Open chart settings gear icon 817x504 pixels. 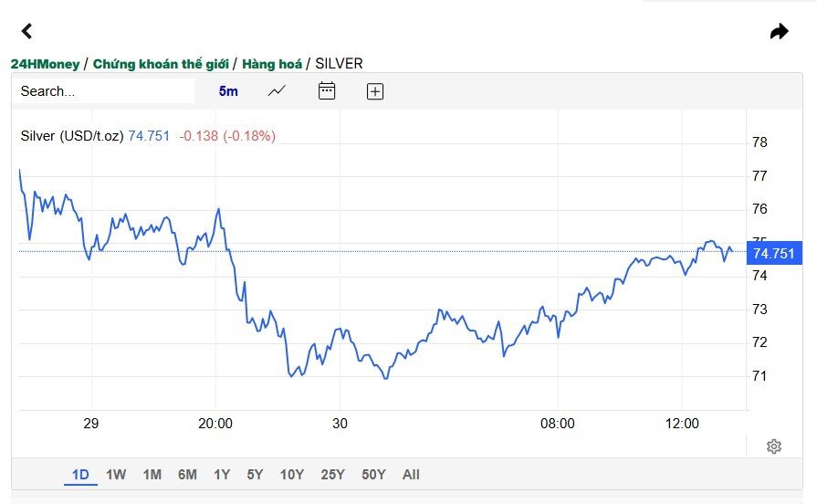(x=774, y=446)
